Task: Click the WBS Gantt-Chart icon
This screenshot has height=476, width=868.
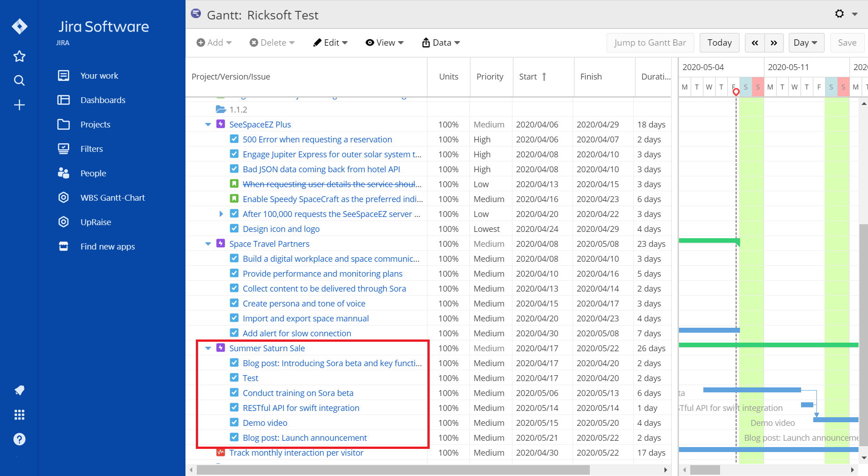Action: [64, 198]
